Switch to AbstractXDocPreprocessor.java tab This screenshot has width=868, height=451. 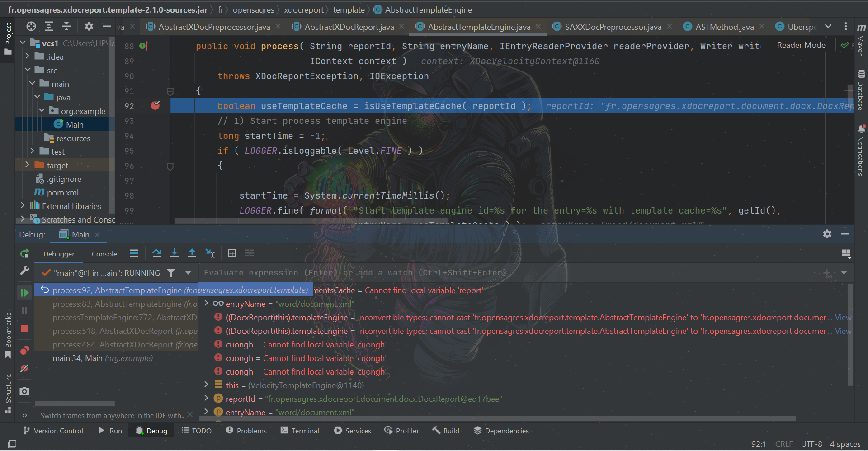(214, 27)
